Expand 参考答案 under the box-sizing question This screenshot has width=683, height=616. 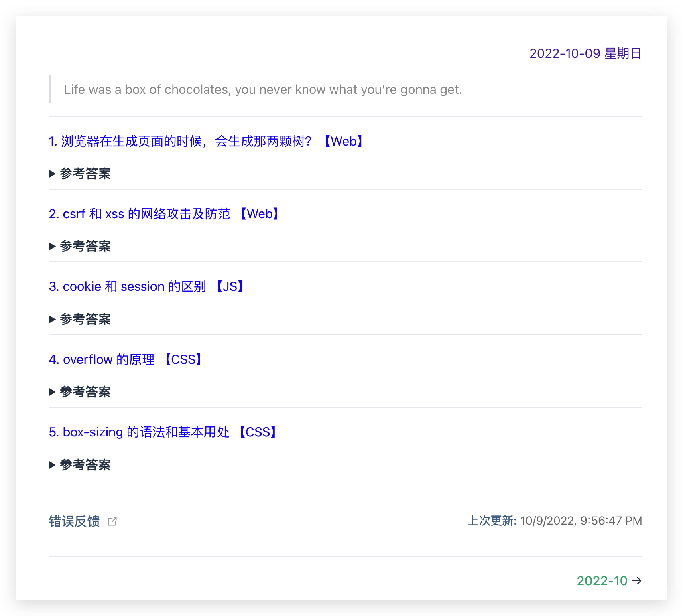(85, 465)
